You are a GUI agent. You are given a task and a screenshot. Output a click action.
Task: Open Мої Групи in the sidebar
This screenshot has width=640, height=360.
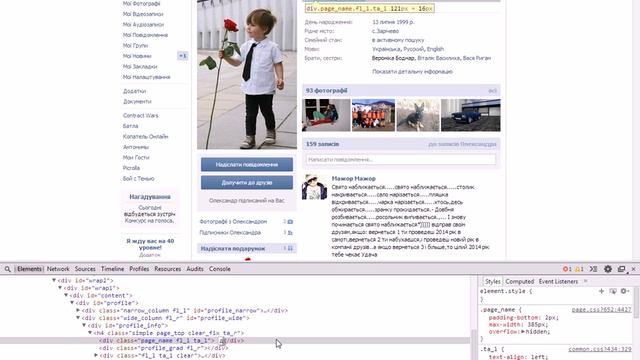click(x=135, y=46)
